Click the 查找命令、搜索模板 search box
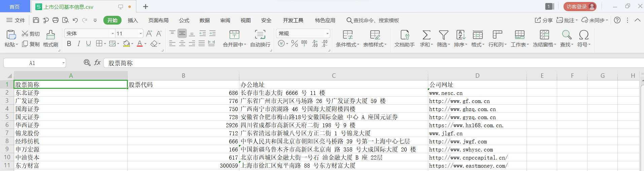The height and width of the screenshot is (171, 644). 373,20
